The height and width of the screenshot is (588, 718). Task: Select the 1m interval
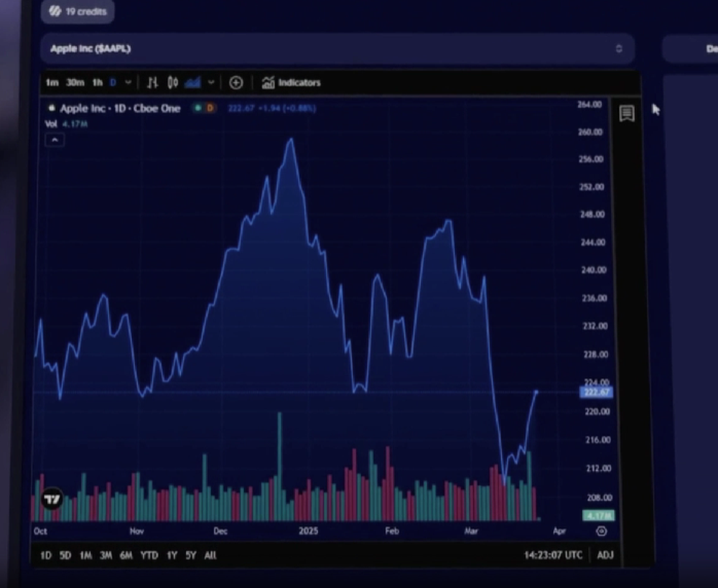click(52, 83)
